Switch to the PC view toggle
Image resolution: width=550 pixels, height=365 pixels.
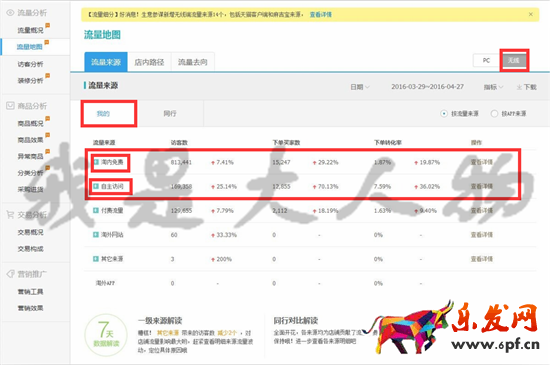point(486,60)
